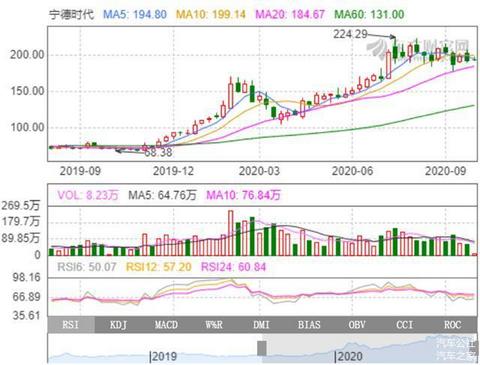Click the 150.00 price axis label
This screenshot has height=365, width=480.
(x=27, y=91)
